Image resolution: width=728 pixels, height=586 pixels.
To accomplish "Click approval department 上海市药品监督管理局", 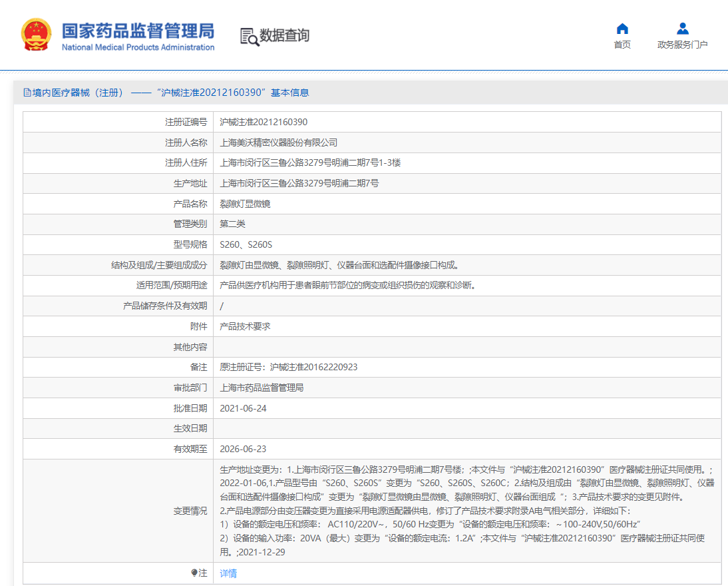I will [262, 388].
